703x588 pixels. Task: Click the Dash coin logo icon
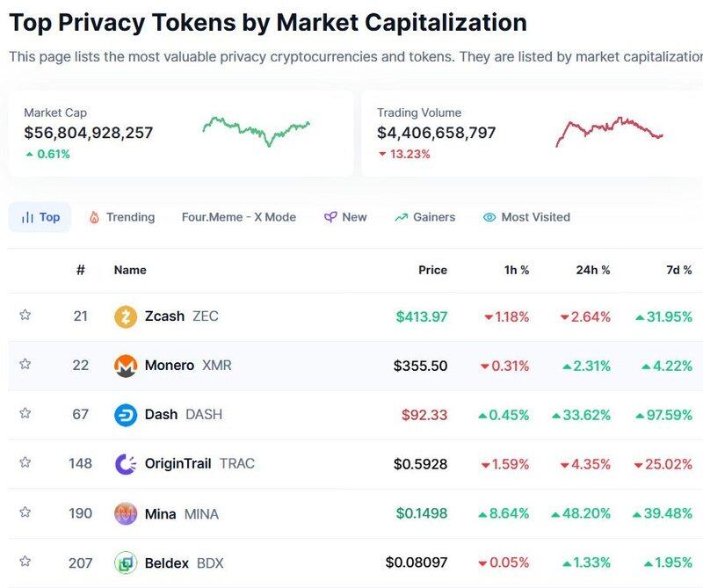(x=126, y=415)
